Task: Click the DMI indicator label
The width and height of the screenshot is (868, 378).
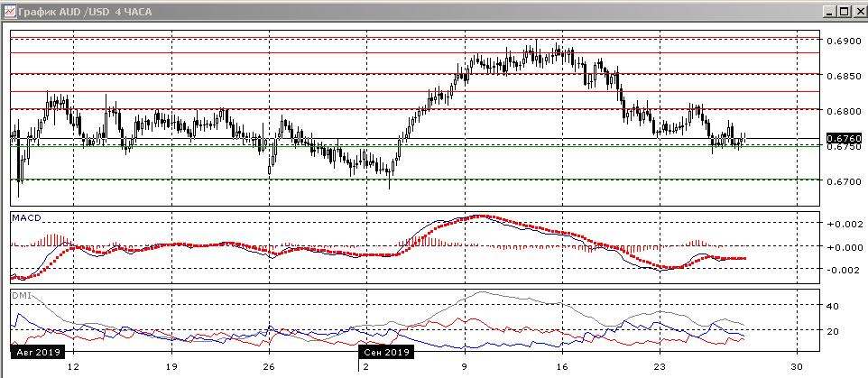Action: click(22, 296)
